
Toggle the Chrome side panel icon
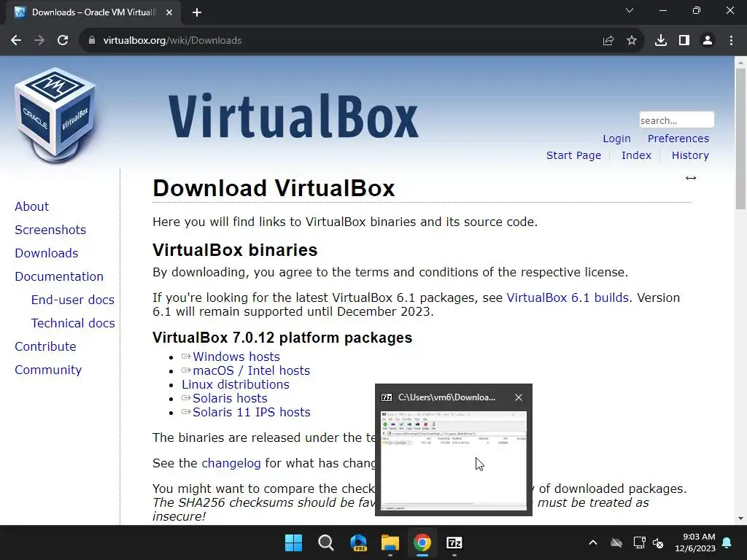point(684,41)
